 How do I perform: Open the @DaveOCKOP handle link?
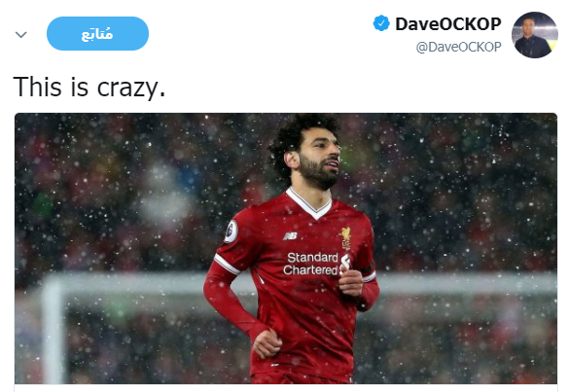[459, 47]
